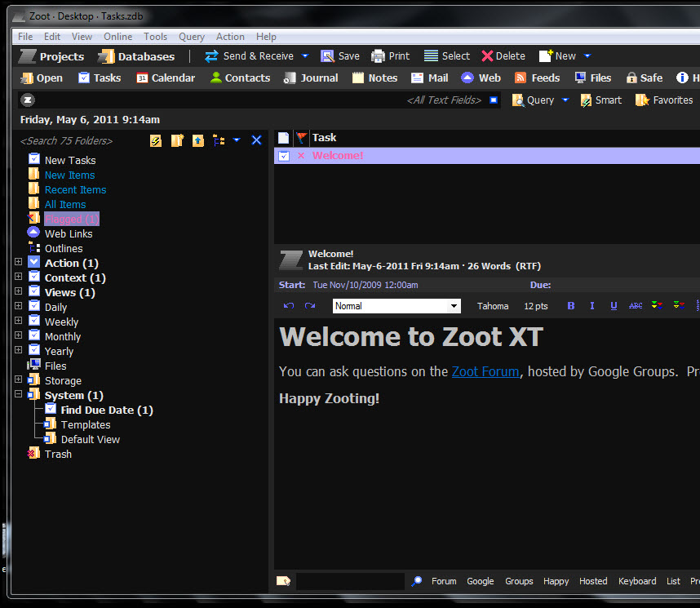Open the Query dropdown arrow
The height and width of the screenshot is (608, 700).
pyautogui.click(x=565, y=100)
